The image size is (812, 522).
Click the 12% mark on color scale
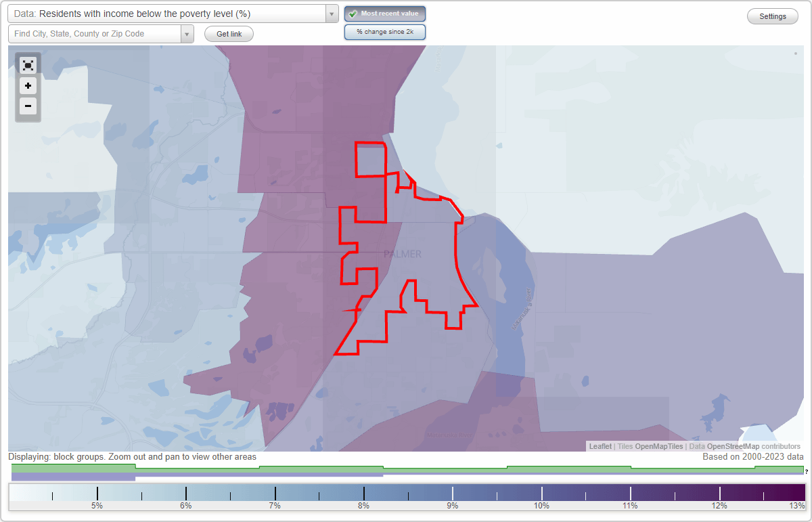tap(720, 506)
